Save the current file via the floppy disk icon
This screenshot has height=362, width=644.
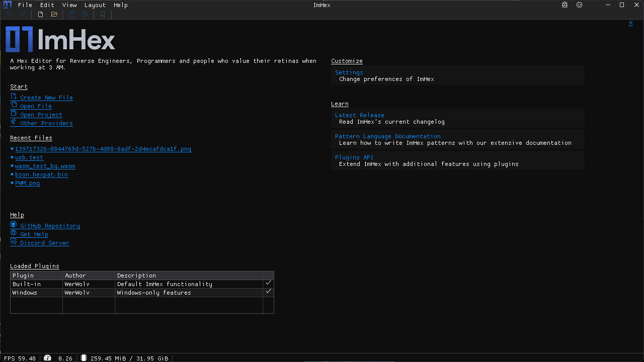71,14
